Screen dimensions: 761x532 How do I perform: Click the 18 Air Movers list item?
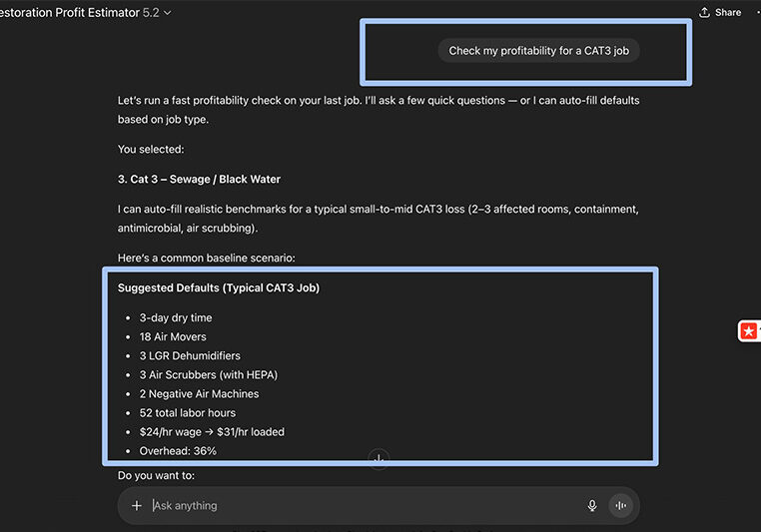173,336
